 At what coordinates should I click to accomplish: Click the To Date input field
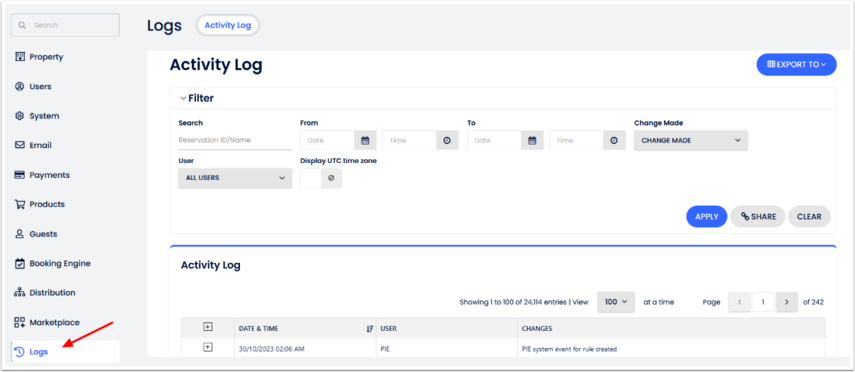click(494, 140)
